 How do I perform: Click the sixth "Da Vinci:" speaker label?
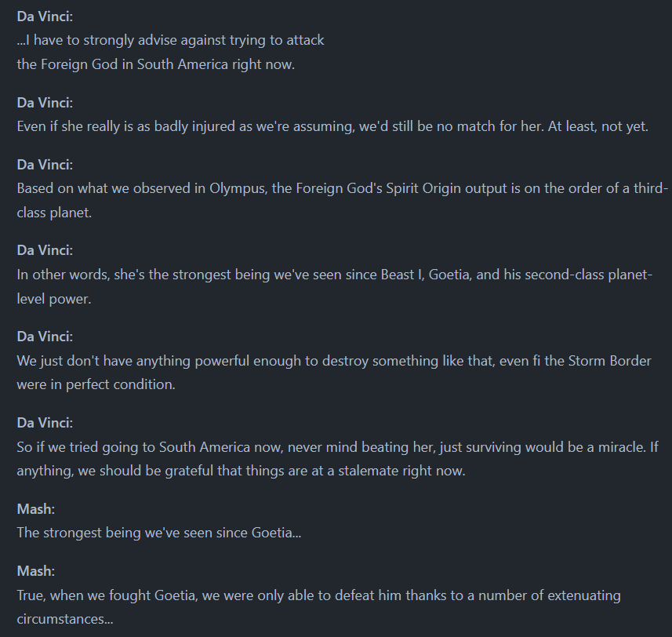tap(45, 423)
